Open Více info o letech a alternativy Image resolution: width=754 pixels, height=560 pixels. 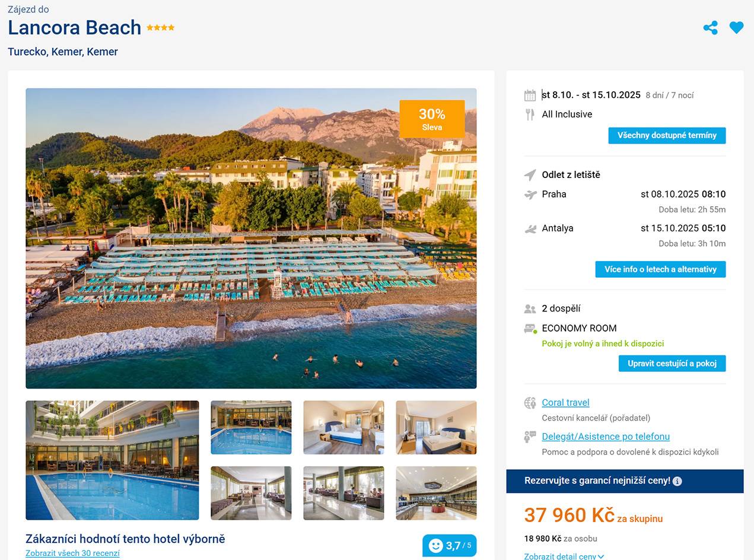(x=660, y=269)
